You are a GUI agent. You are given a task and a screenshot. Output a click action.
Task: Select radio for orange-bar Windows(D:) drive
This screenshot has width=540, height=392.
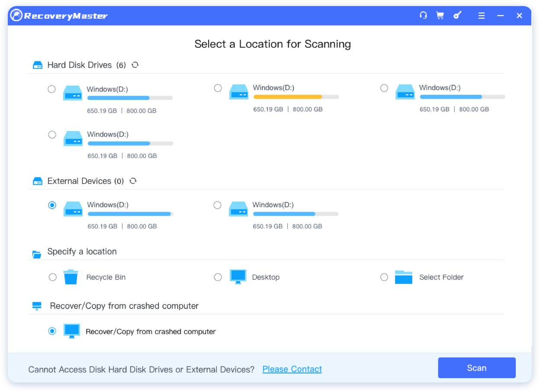click(218, 88)
